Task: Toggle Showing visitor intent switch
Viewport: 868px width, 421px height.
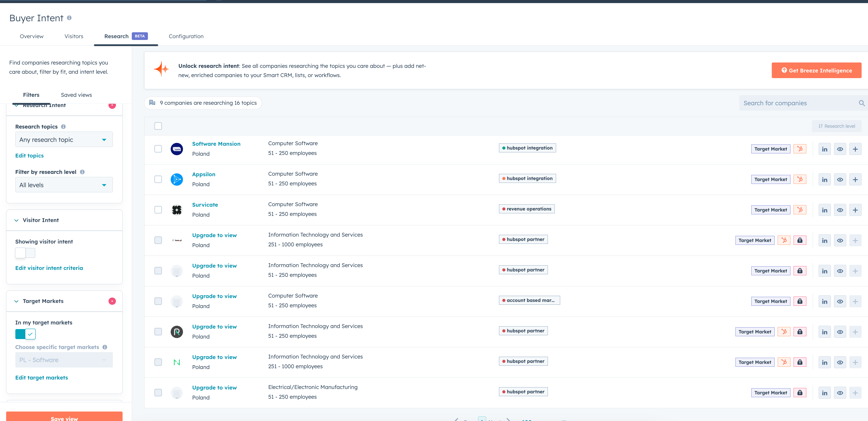Action: (x=25, y=253)
